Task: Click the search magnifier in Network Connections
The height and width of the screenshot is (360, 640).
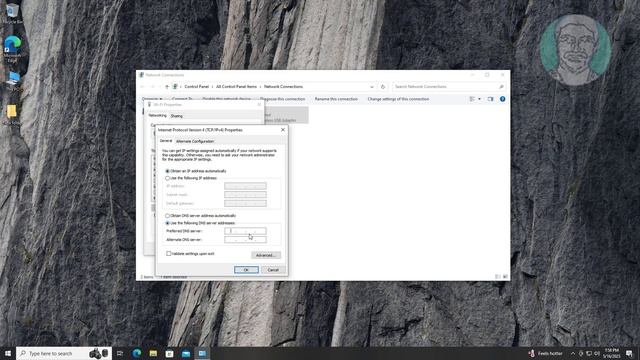Action: tap(501, 87)
